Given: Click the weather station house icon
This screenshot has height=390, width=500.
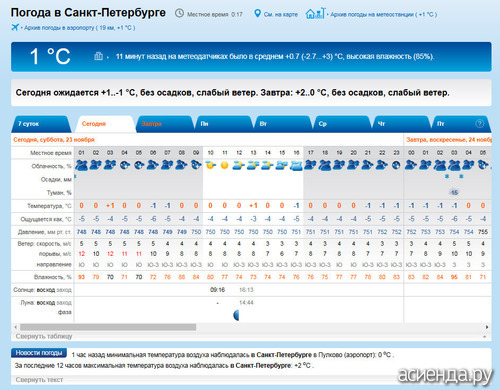Looking at the screenshot, I should point(315,13).
